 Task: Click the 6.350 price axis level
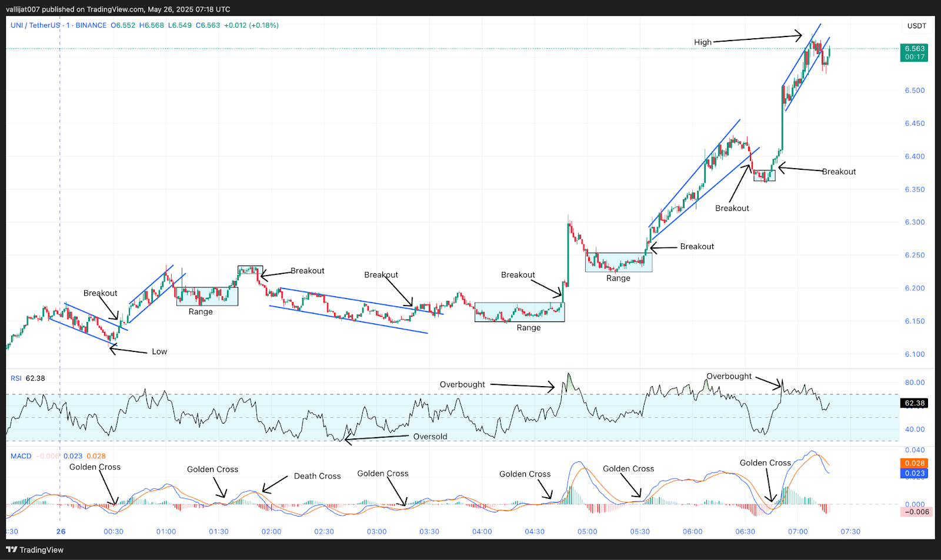pyautogui.click(x=915, y=189)
